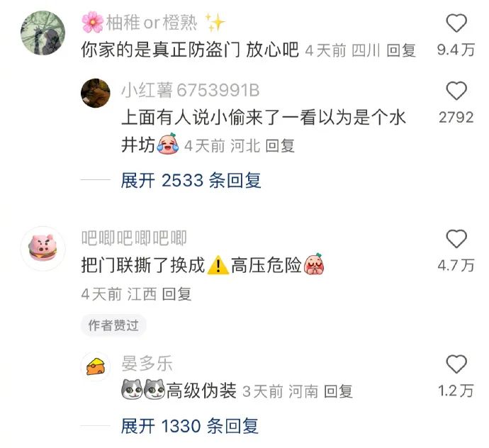The width and height of the screenshot is (489, 448).
Task: Tap the crying-laughing emoji after 井坊
Action: (168, 143)
